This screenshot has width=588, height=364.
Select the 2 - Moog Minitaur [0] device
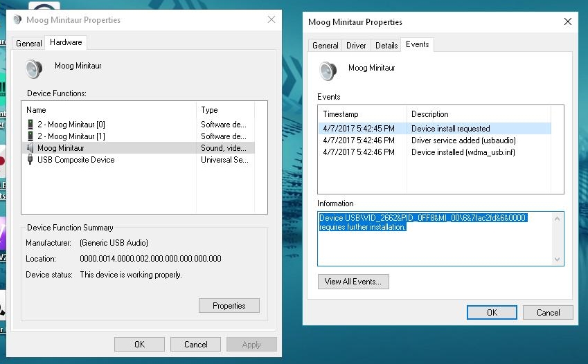71,125
